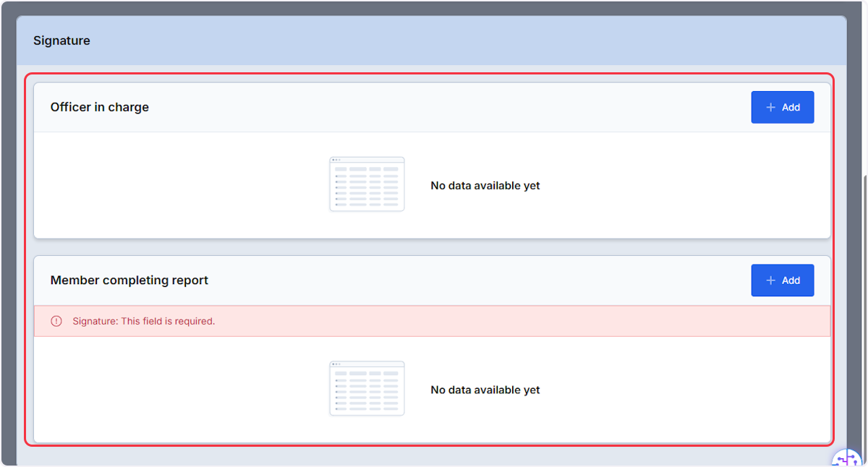Add a Member completing report signature
This screenshot has height=467, width=868.
coord(782,280)
